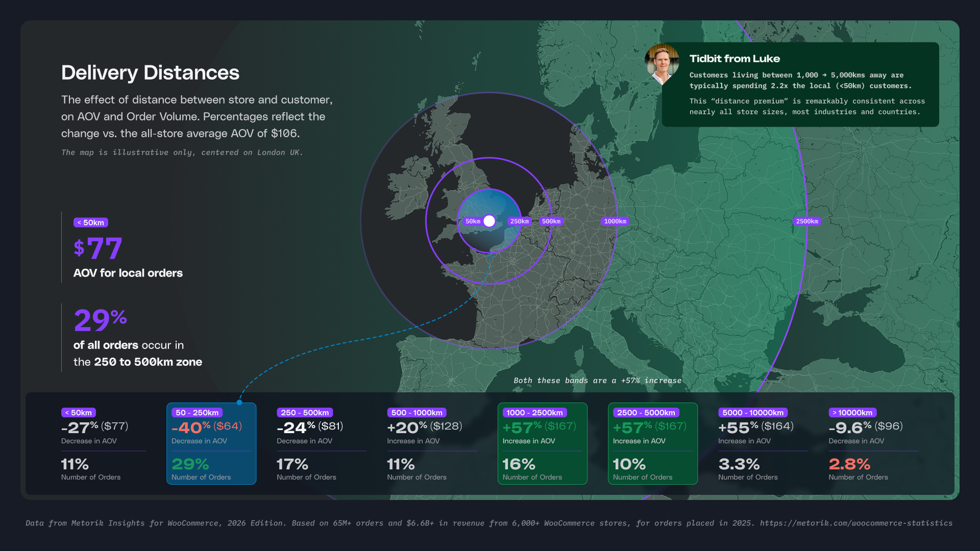
Task: Click the "> 10000km" band tag
Action: pyautogui.click(x=852, y=413)
